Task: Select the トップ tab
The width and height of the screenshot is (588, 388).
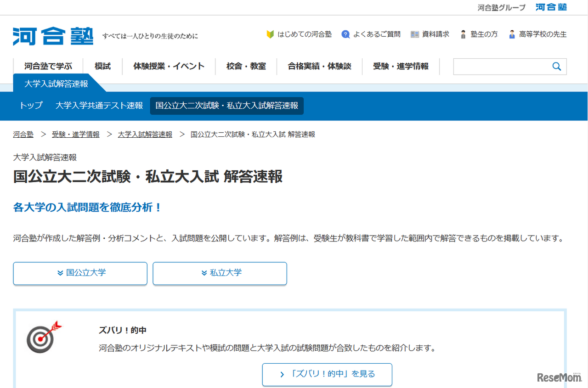Action: (30, 106)
